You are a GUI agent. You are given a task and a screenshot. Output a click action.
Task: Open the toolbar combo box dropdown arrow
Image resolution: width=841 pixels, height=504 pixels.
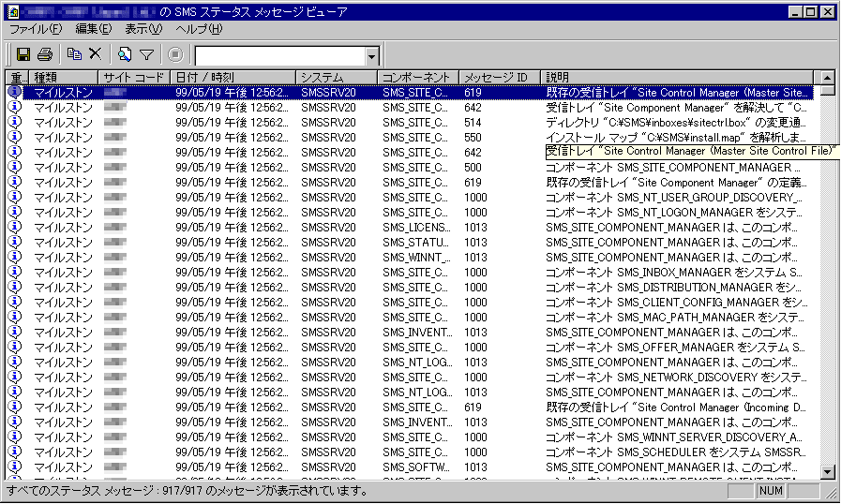coord(371,56)
